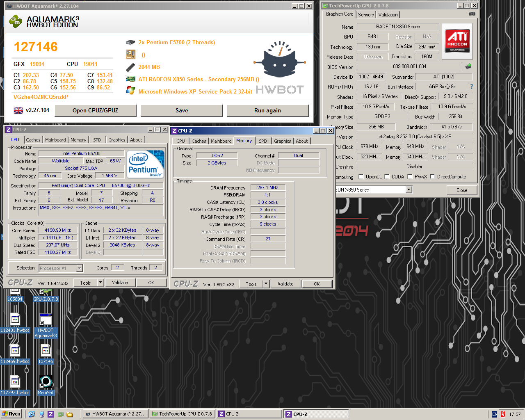Click the Save button in Aquamark
This screenshot has width=525, height=420.
click(x=182, y=110)
